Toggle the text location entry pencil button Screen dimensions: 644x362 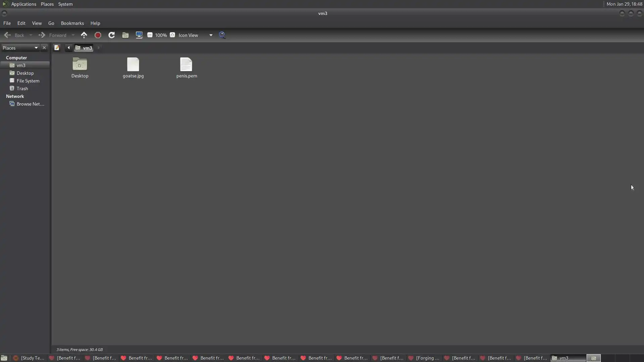click(57, 48)
